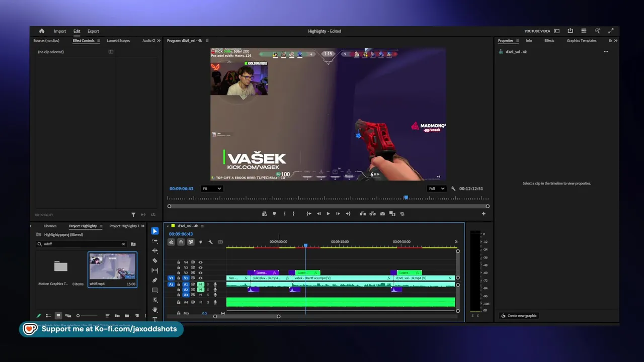Unmute audio track A2
Screen dimensions: 644x362
pyautogui.click(x=200, y=290)
